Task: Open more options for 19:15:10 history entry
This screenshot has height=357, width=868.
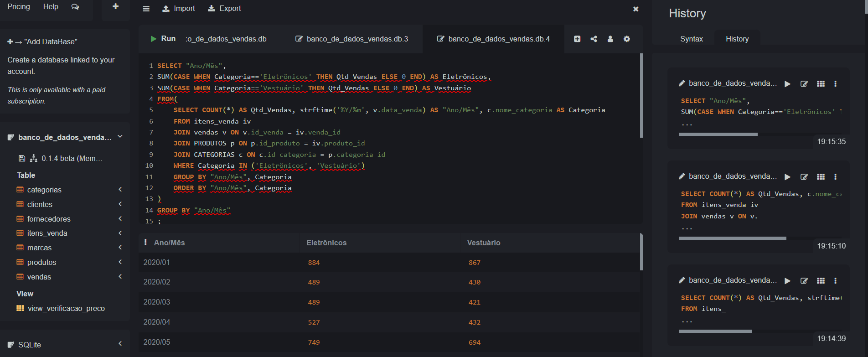Action: 835,177
